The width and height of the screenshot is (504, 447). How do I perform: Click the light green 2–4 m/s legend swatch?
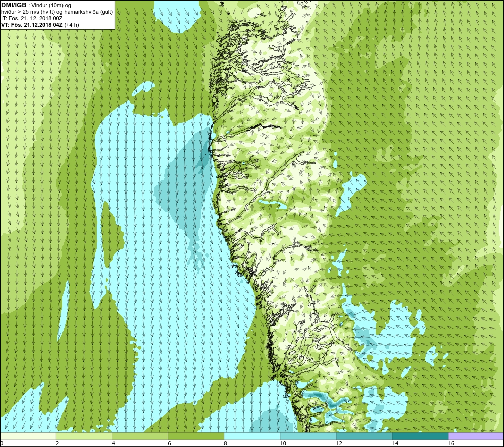(84, 436)
